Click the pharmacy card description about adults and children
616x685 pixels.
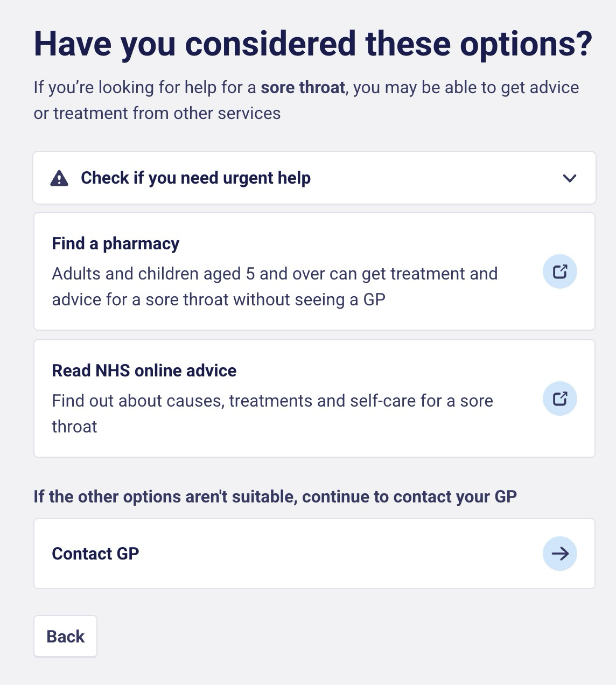tap(275, 286)
